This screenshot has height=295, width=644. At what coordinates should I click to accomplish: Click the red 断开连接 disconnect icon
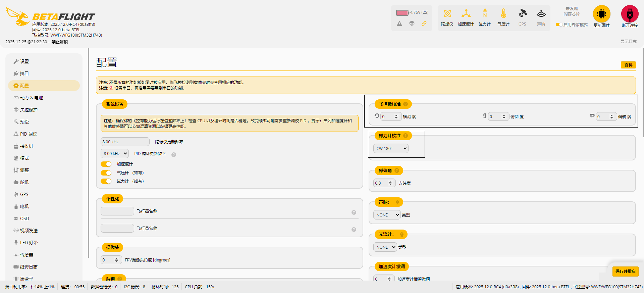click(630, 14)
